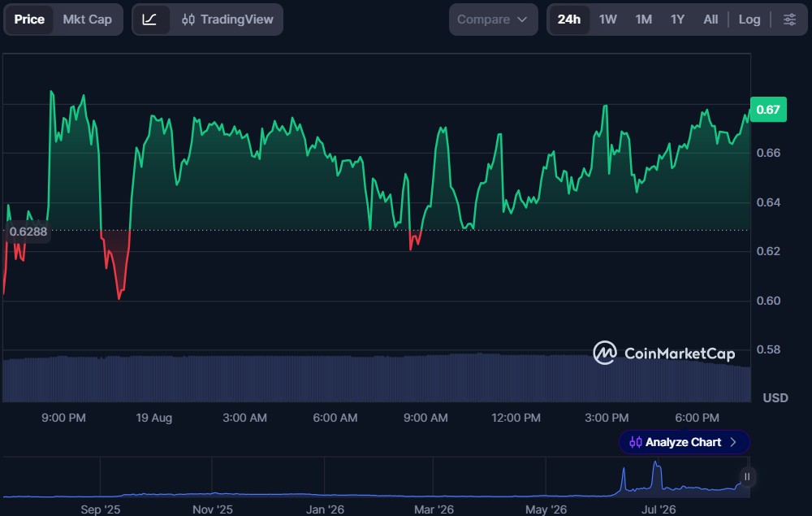Click the 9:00 PM time axis label
Screen dimensions: 812x516
tap(63, 418)
